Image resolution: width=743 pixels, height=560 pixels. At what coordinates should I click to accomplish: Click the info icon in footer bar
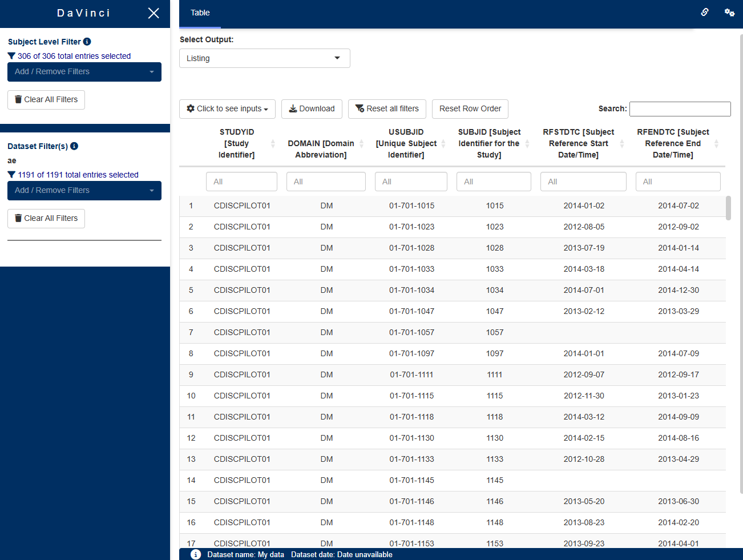tap(196, 554)
